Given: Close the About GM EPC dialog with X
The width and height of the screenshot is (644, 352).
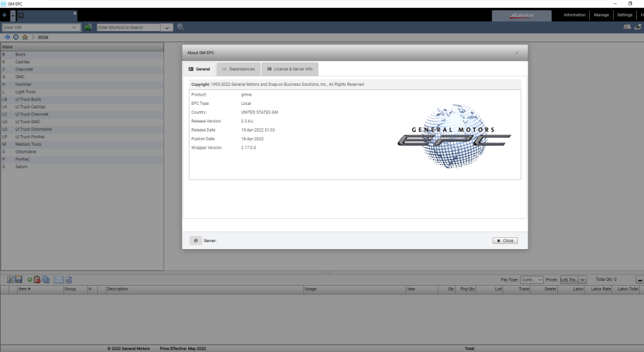Looking at the screenshot, I should click(516, 53).
